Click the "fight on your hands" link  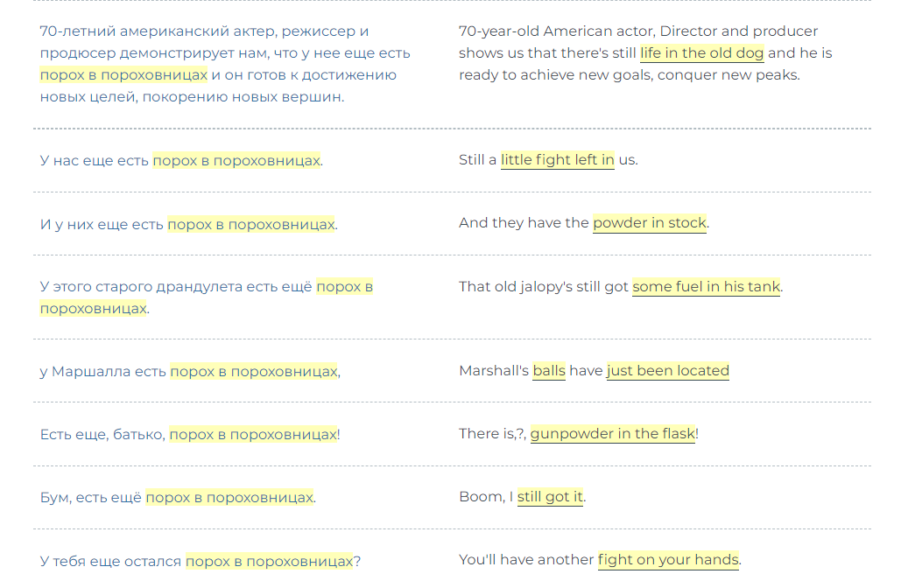point(668,560)
